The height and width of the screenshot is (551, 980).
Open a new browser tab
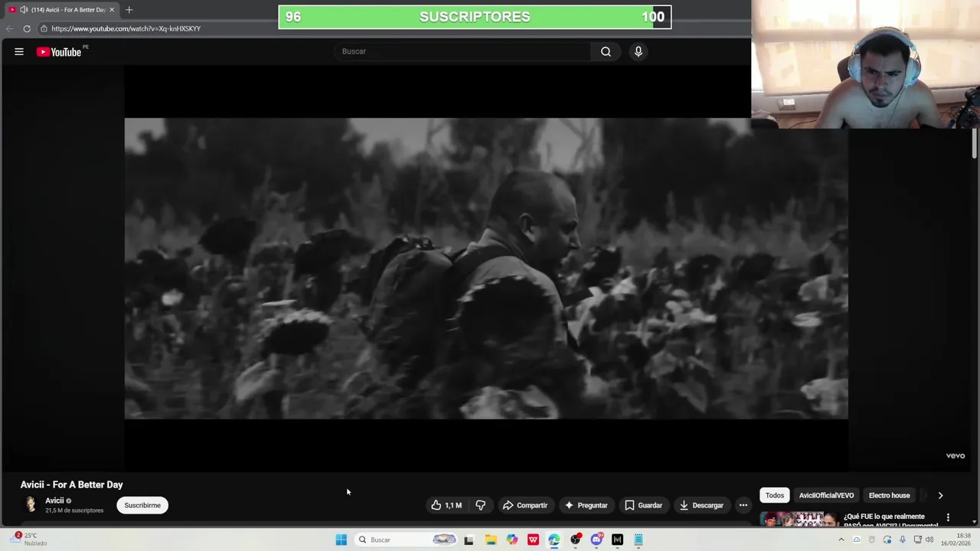coord(129,10)
